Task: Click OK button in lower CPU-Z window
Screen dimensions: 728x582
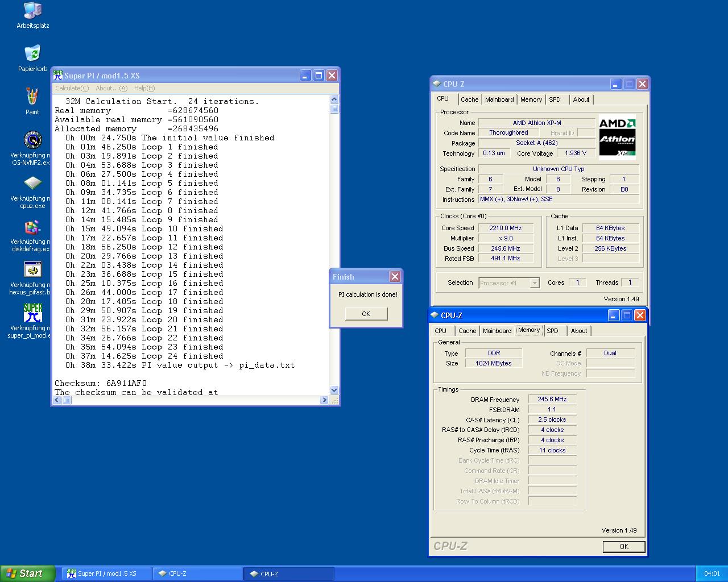Action: click(624, 546)
